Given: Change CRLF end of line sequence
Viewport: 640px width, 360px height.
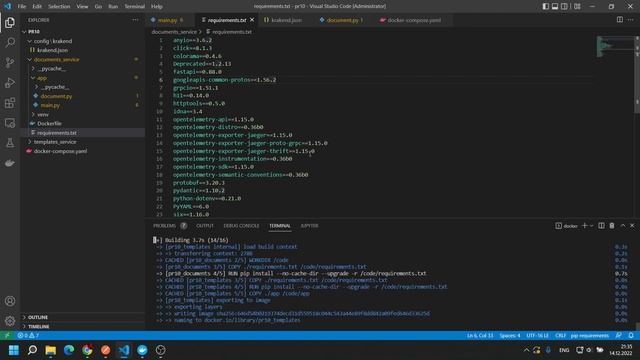Looking at the screenshot, I should 560,336.
